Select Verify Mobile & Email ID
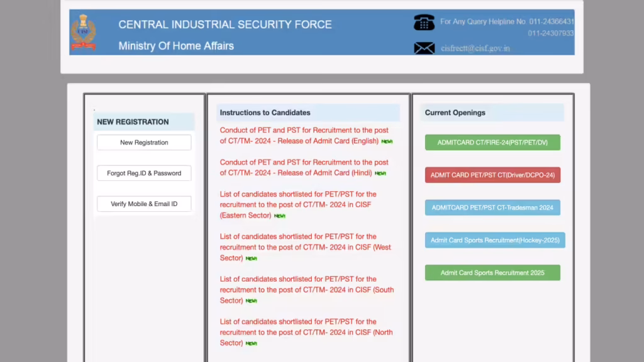Viewport: 644px width, 362px height. (x=144, y=204)
